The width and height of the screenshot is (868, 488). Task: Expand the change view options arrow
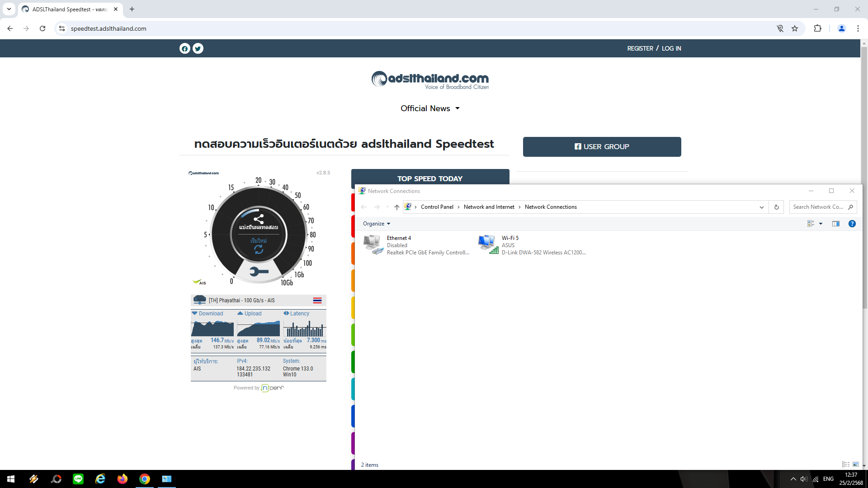(821, 224)
